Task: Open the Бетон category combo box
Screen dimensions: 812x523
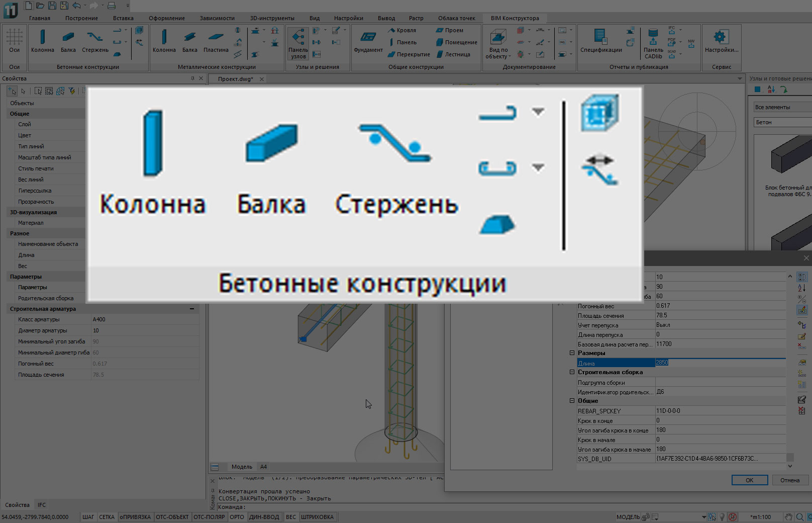Action: point(783,122)
